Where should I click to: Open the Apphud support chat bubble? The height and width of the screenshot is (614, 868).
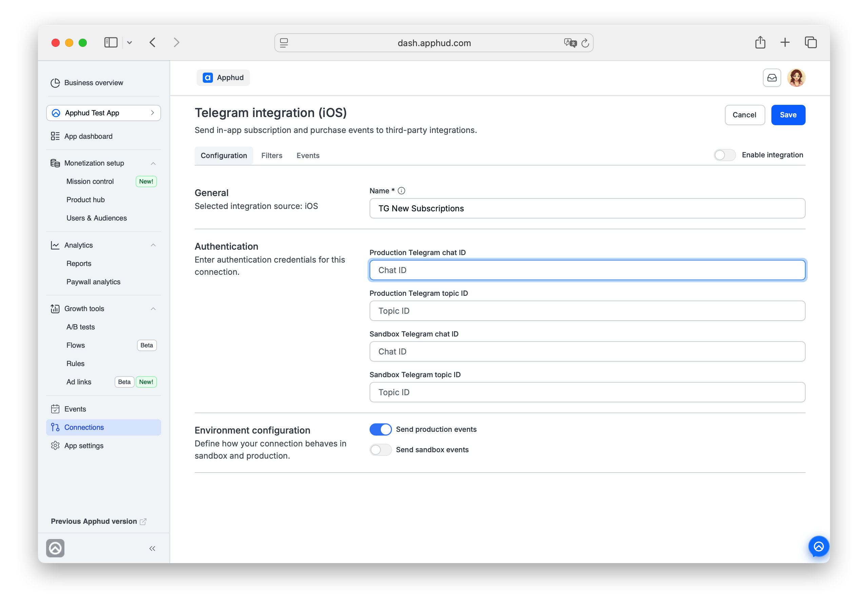(x=818, y=546)
